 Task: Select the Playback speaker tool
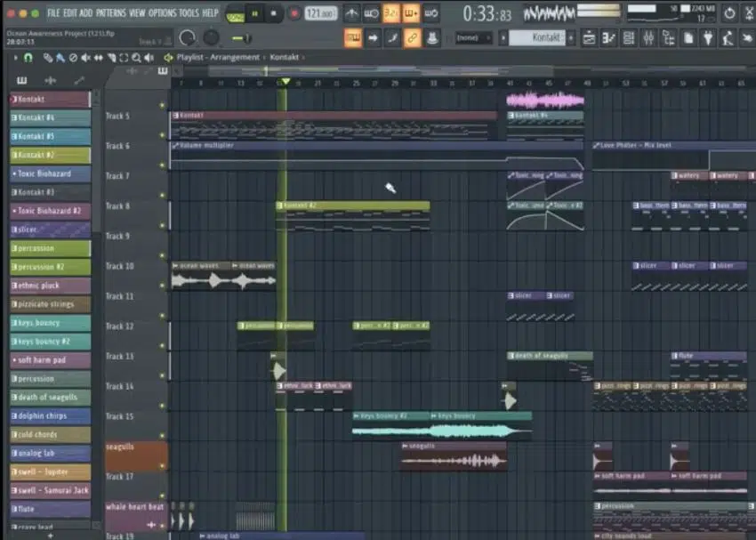149,58
